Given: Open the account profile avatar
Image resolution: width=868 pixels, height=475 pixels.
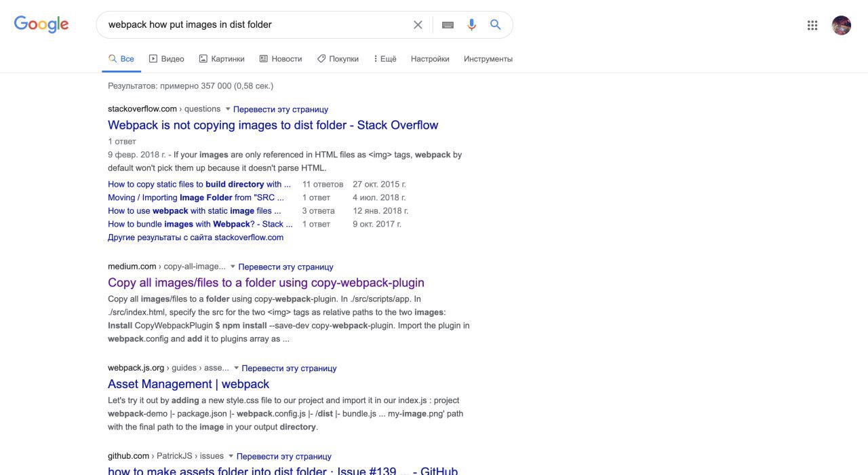Looking at the screenshot, I should click(842, 25).
